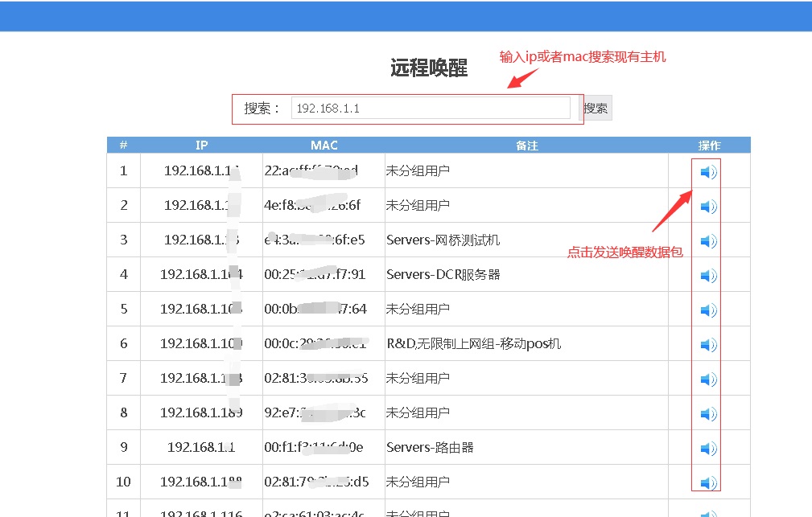The width and height of the screenshot is (812, 517).
Task: Click the 远程唤醒 page heading
Action: (x=429, y=68)
